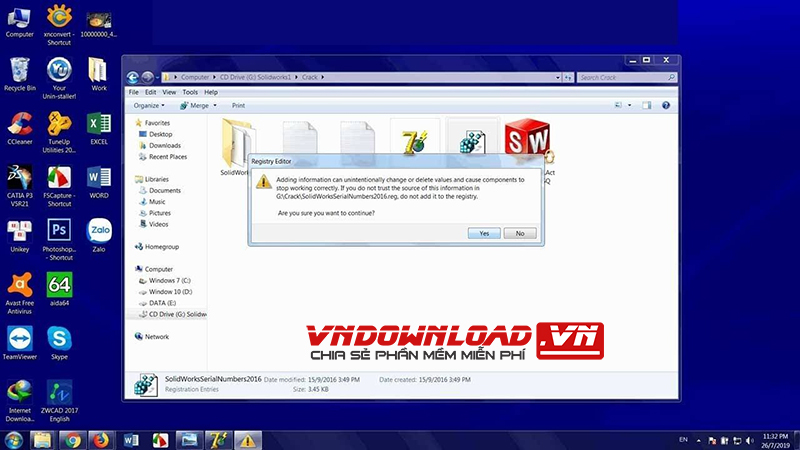Image resolution: width=800 pixels, height=450 pixels.
Task: Open the Photoshop shortcut icon
Action: [x=59, y=240]
